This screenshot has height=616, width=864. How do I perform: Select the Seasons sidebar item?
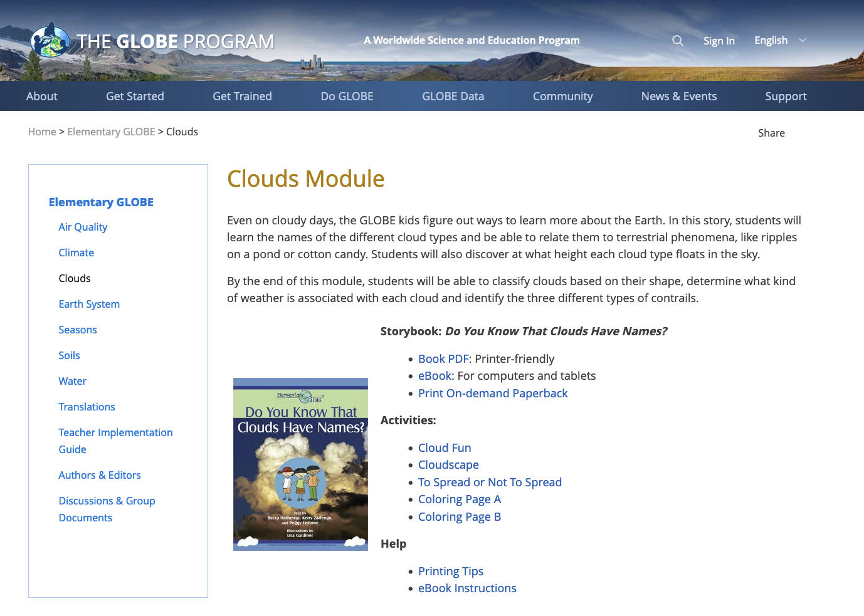[x=78, y=330]
